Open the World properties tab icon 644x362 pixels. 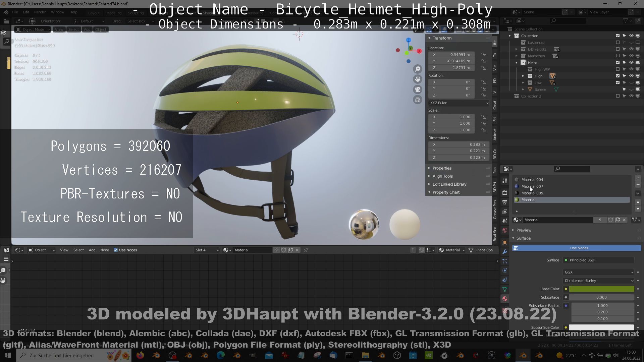tap(505, 230)
